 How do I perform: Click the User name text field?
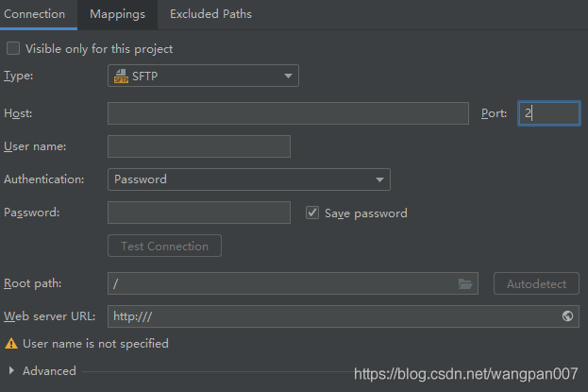[199, 146]
